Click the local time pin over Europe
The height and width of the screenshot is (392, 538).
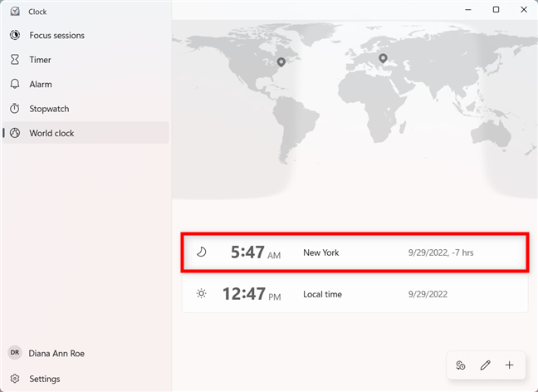click(383, 58)
